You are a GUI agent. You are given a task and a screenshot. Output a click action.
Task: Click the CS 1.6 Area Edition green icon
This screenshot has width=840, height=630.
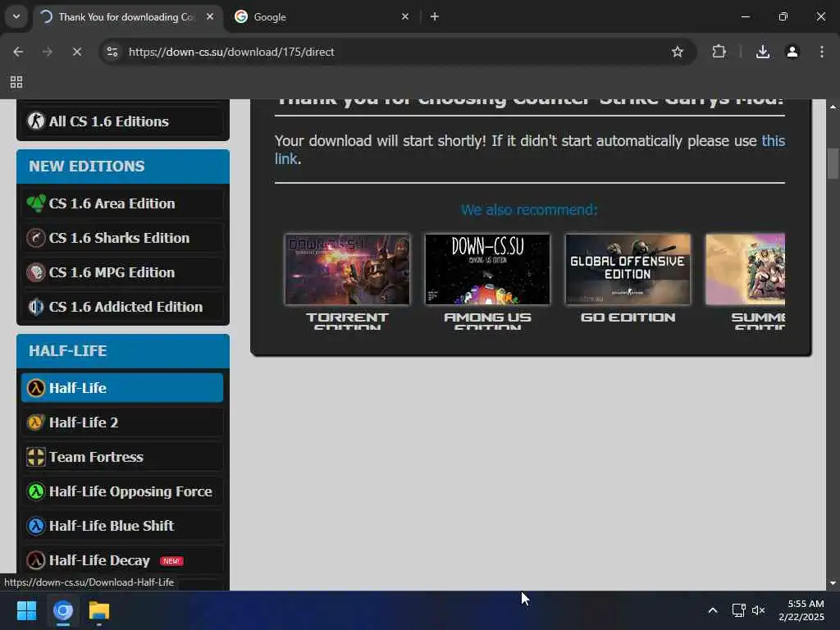36,203
